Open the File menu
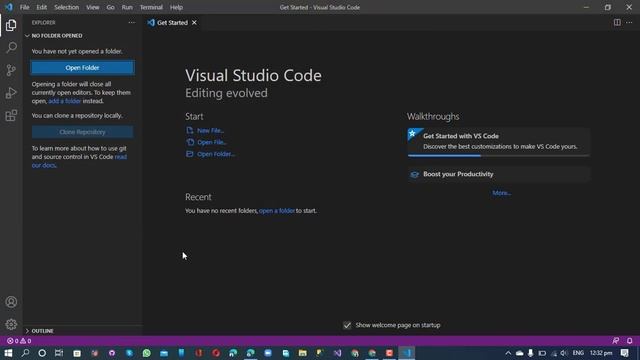This screenshot has height=360, width=640. 24,7
